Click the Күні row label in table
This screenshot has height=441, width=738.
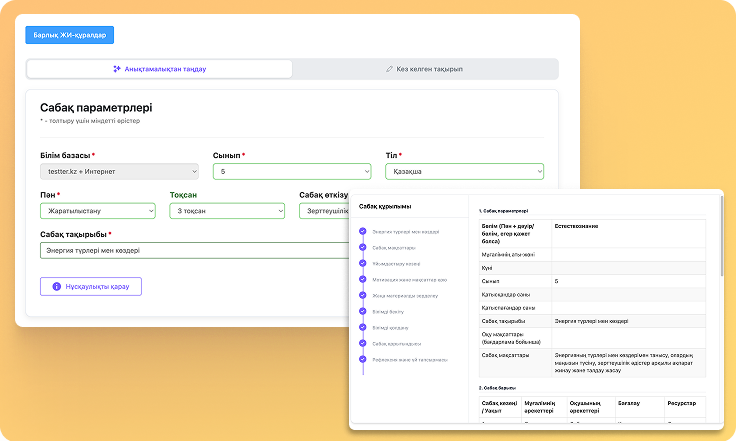pyautogui.click(x=487, y=268)
